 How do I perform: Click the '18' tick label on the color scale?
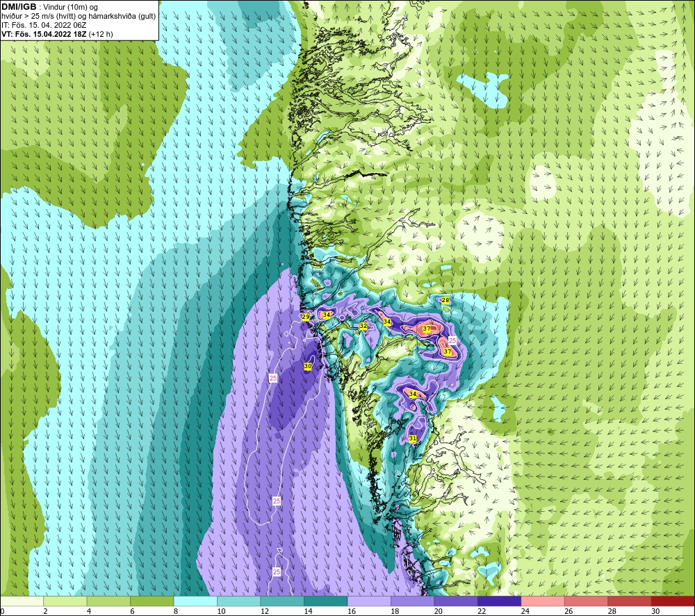[x=395, y=611]
